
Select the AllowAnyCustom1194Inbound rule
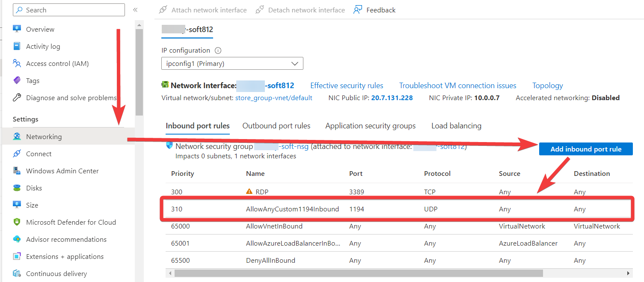coord(292,209)
